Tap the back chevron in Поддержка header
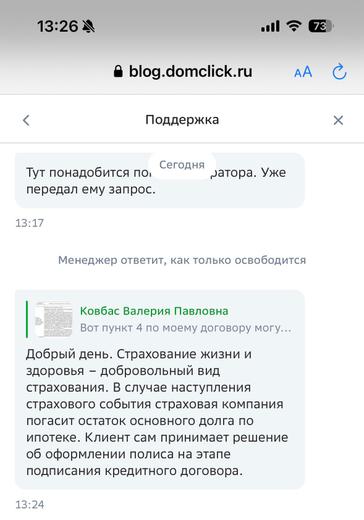This screenshot has width=364, height=520. (26, 120)
